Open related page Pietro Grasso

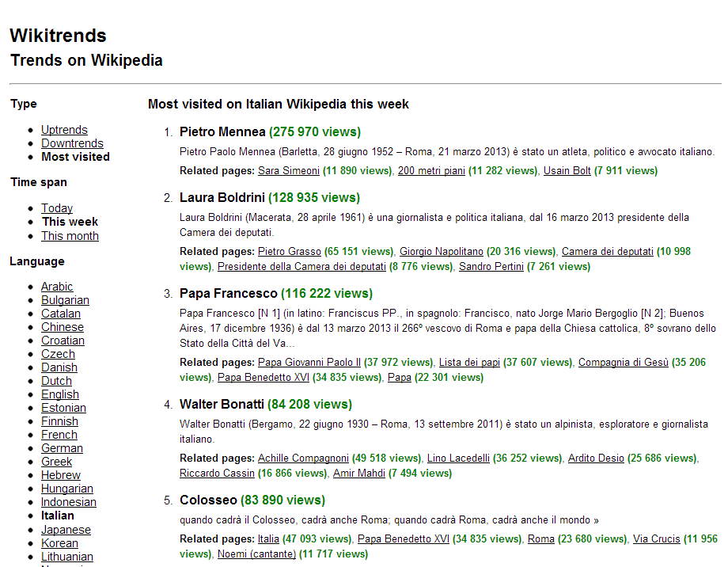[x=290, y=252]
